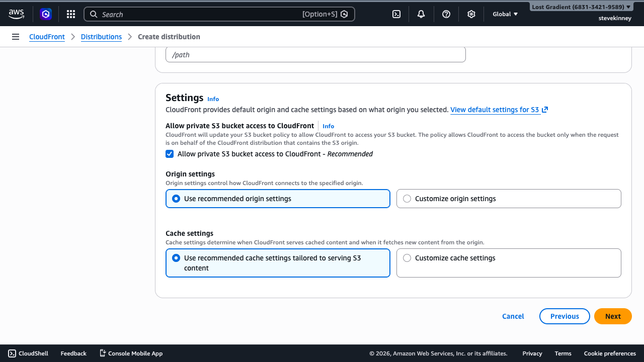Open the services grid menu
644x362 pixels.
click(71, 14)
